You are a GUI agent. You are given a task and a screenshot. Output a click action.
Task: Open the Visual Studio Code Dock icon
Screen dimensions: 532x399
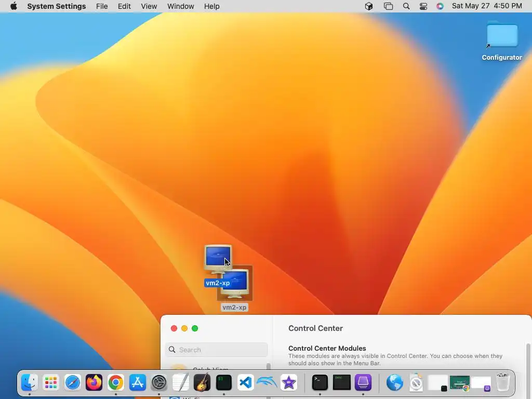246,383
